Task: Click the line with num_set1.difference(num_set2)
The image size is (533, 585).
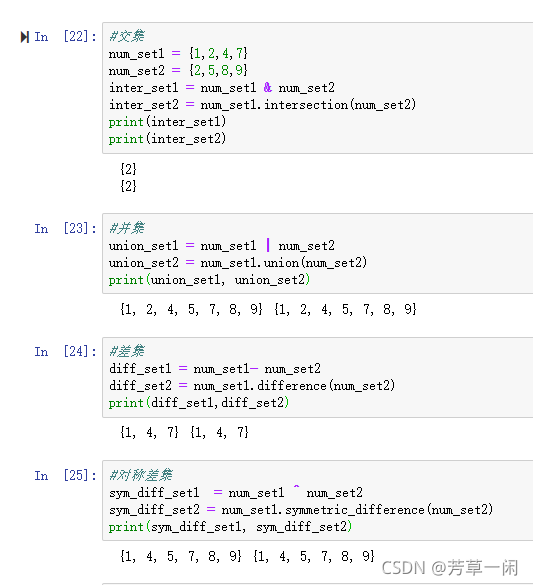Action: coord(252,385)
